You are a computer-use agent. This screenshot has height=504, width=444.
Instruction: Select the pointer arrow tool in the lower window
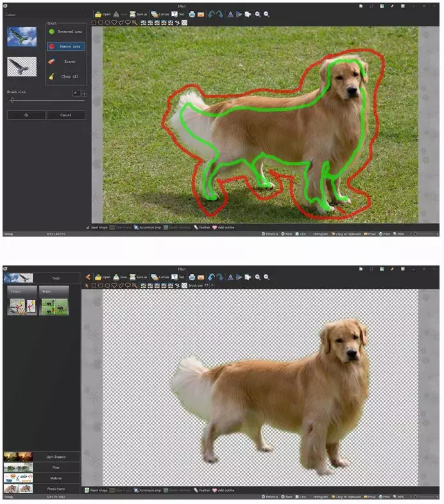click(87, 285)
